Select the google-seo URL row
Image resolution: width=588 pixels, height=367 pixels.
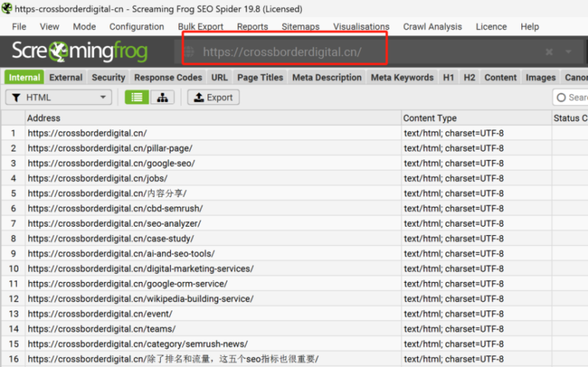pyautogui.click(x=112, y=163)
